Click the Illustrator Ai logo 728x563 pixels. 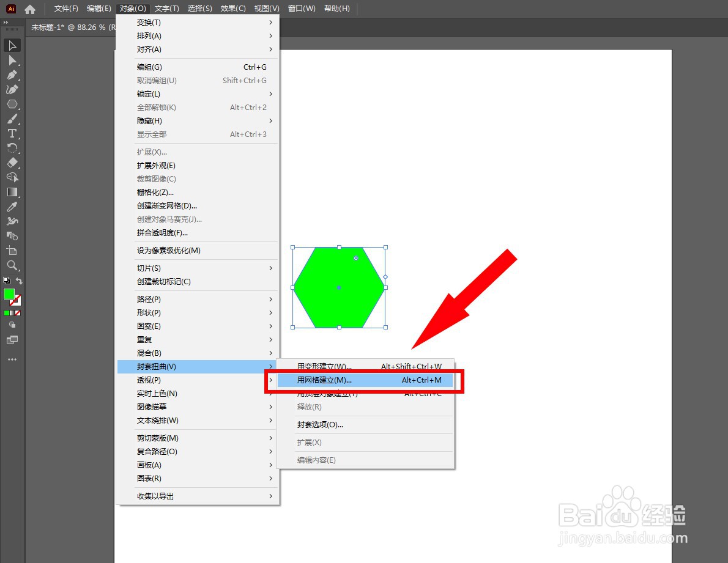tap(11, 9)
